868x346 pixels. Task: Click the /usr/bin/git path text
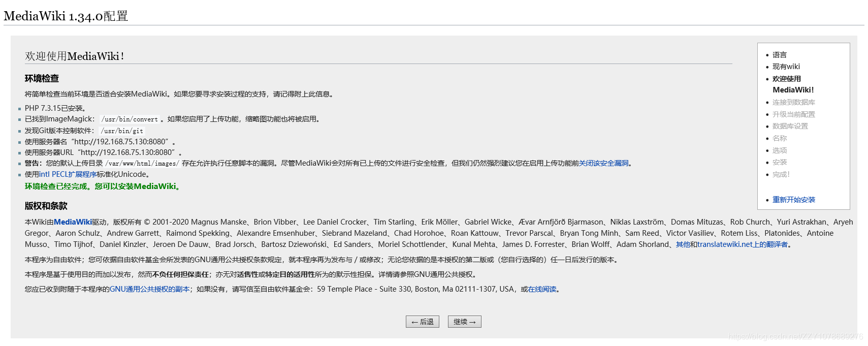pos(122,131)
